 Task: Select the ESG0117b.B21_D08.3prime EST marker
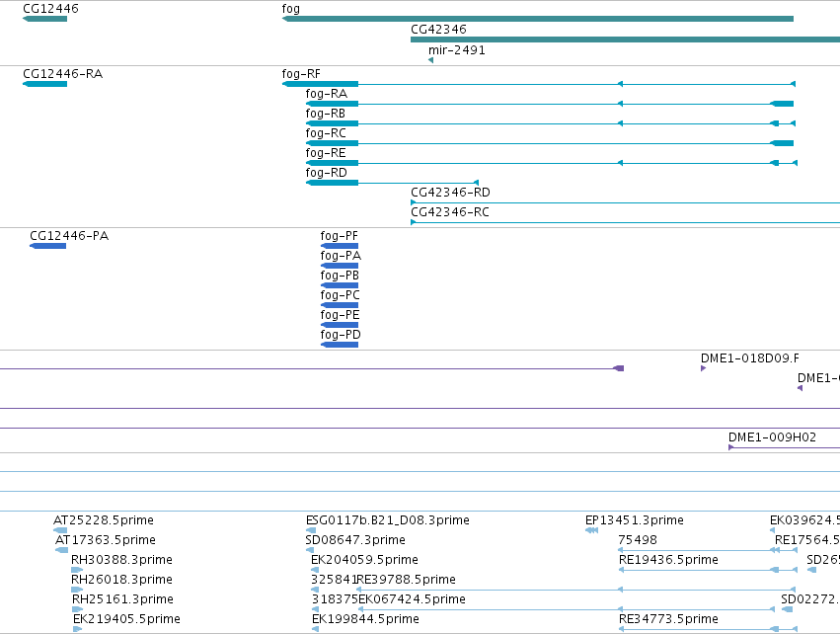pyautogui.click(x=311, y=530)
